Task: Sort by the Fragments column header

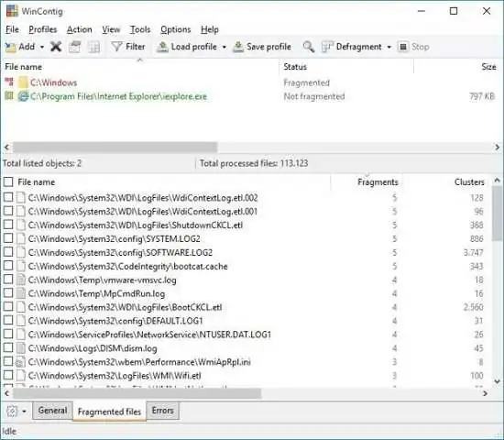Action: pyautogui.click(x=378, y=182)
